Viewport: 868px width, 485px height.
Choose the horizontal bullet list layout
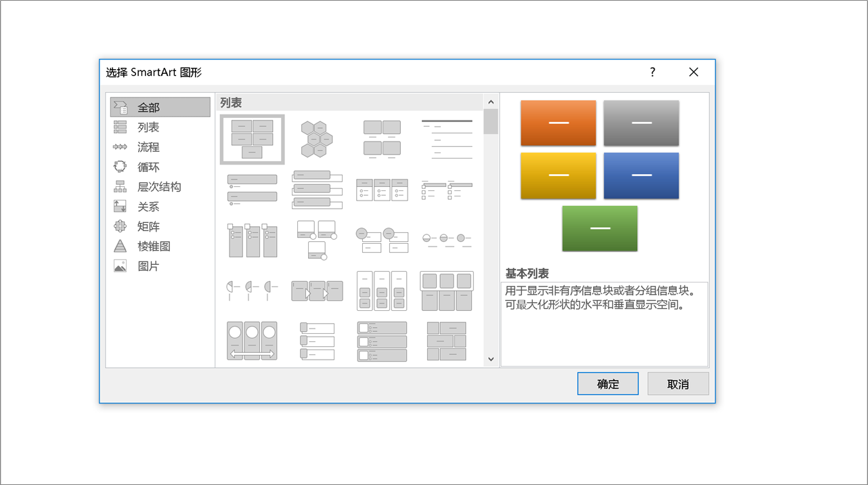382,189
